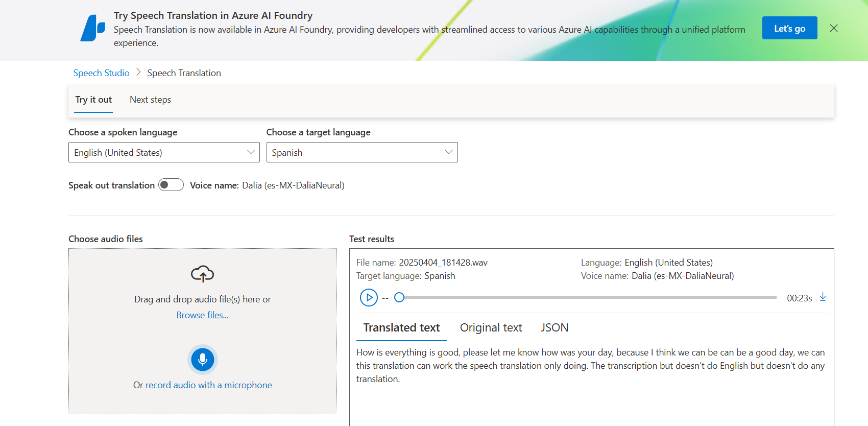Click the translated text paragraph

coord(591,366)
